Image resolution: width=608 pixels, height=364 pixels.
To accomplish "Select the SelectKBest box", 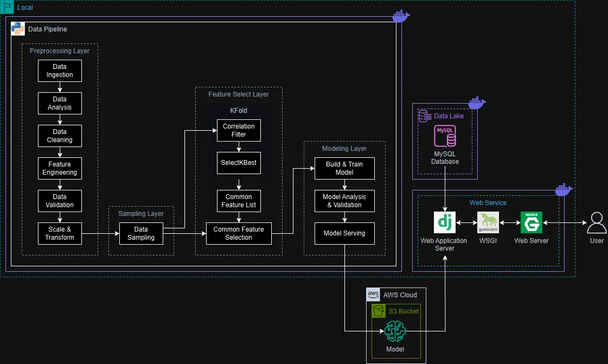I will (239, 163).
